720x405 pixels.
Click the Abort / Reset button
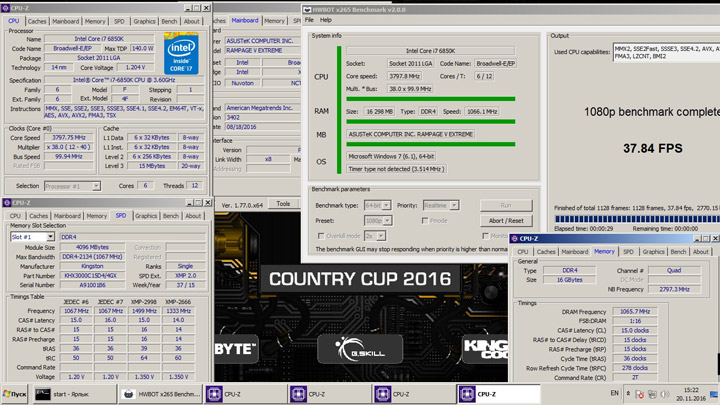click(506, 221)
